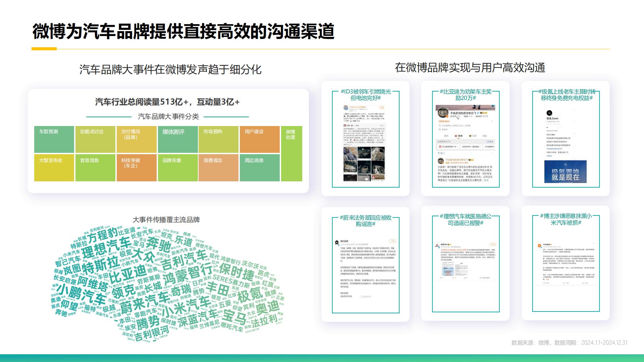Click the VIP crown badge next to the username
The image size is (644, 362).
pyautogui.click(x=482, y=113)
